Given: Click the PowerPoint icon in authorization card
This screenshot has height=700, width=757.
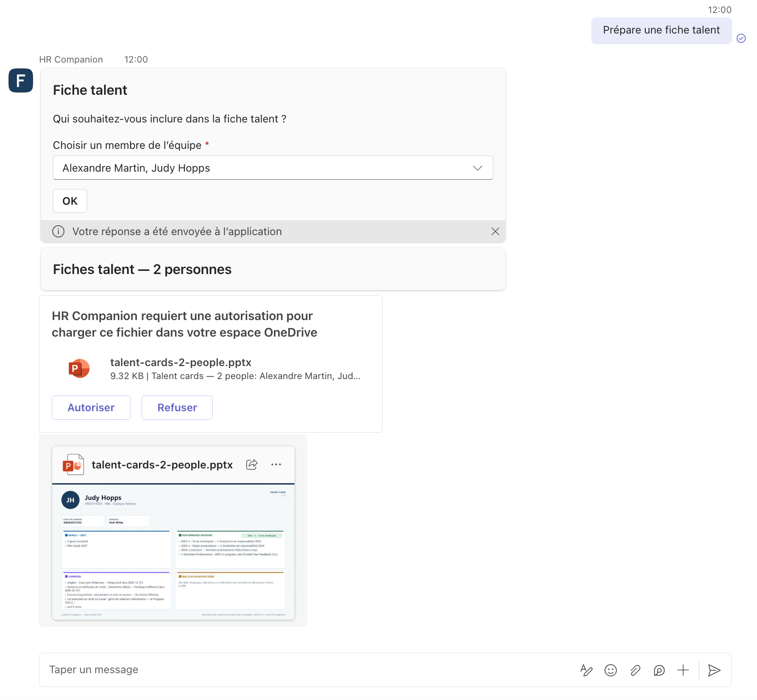Looking at the screenshot, I should (x=79, y=368).
